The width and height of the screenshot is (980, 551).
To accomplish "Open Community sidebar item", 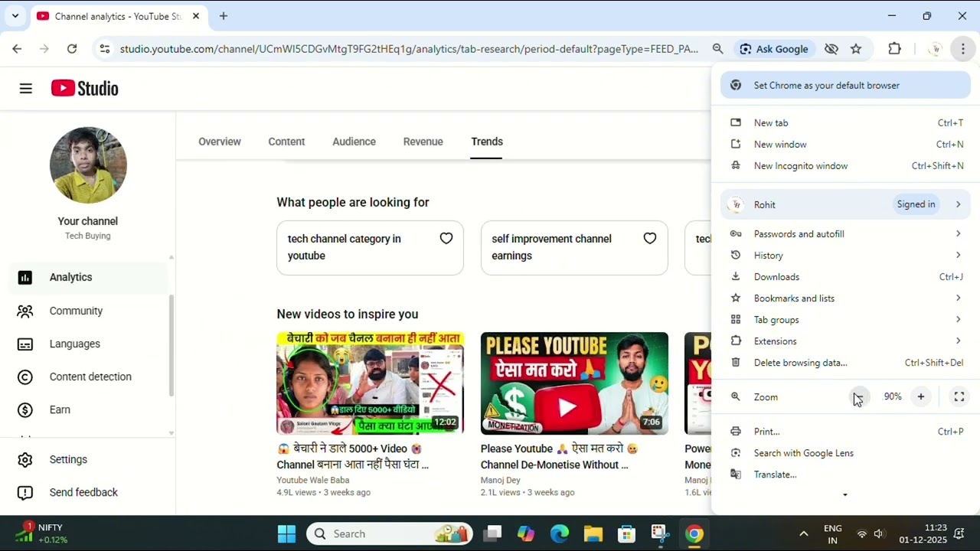I will pos(88,311).
